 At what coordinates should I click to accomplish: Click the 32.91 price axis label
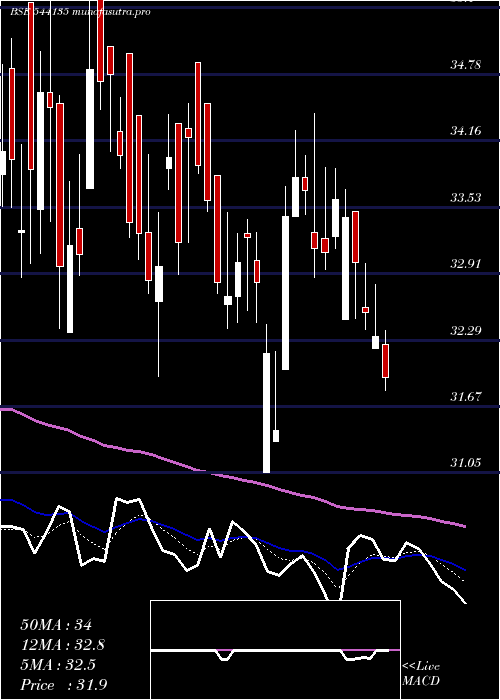click(x=466, y=264)
